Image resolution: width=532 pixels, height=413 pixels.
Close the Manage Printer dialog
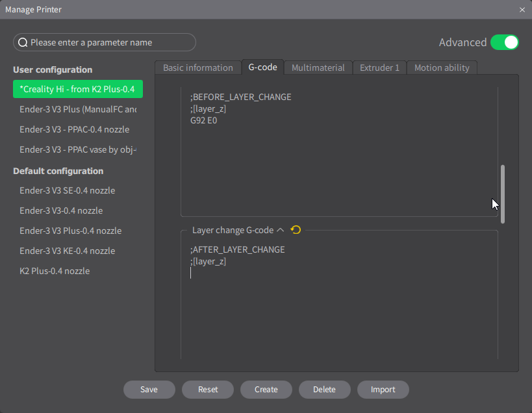coord(522,10)
